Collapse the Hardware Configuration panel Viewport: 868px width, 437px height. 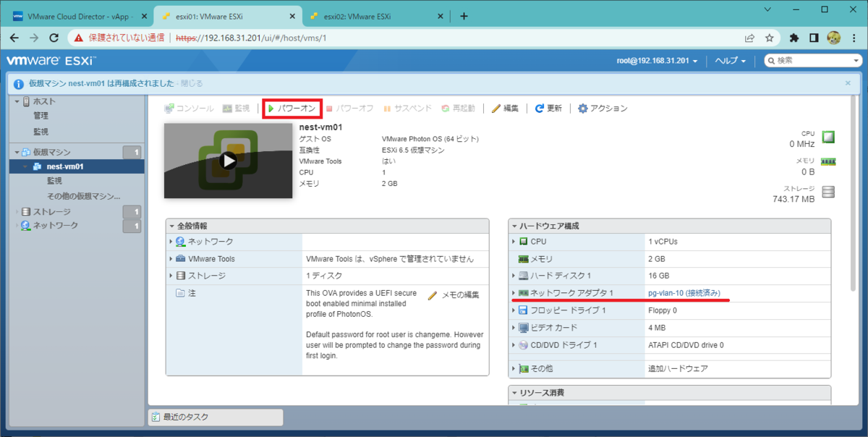[x=514, y=226]
